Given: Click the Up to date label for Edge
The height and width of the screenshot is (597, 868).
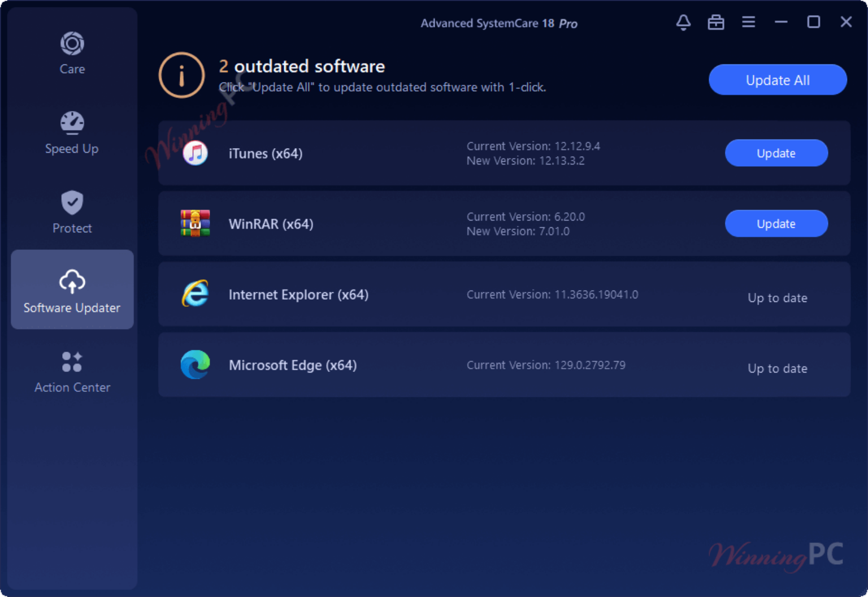Looking at the screenshot, I should pyautogui.click(x=777, y=368).
